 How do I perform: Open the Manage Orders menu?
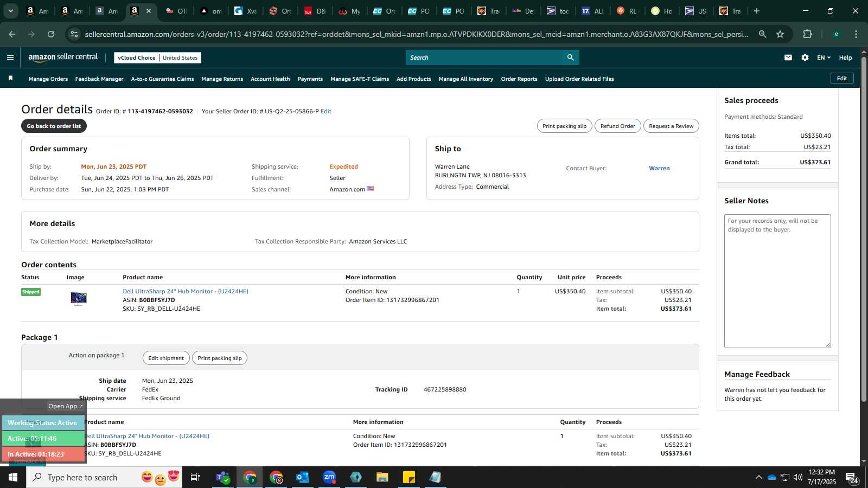(x=48, y=79)
